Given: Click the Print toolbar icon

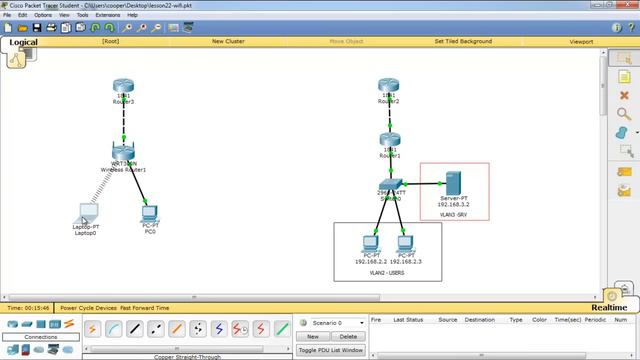Looking at the screenshot, I should coord(51,28).
